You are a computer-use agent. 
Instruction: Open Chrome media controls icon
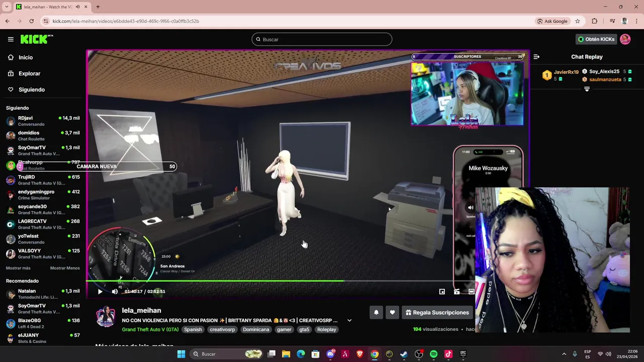tap(612, 21)
